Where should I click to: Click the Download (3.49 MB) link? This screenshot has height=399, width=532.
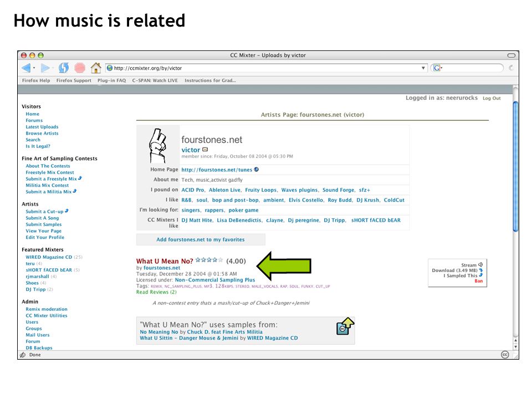tap(454, 270)
